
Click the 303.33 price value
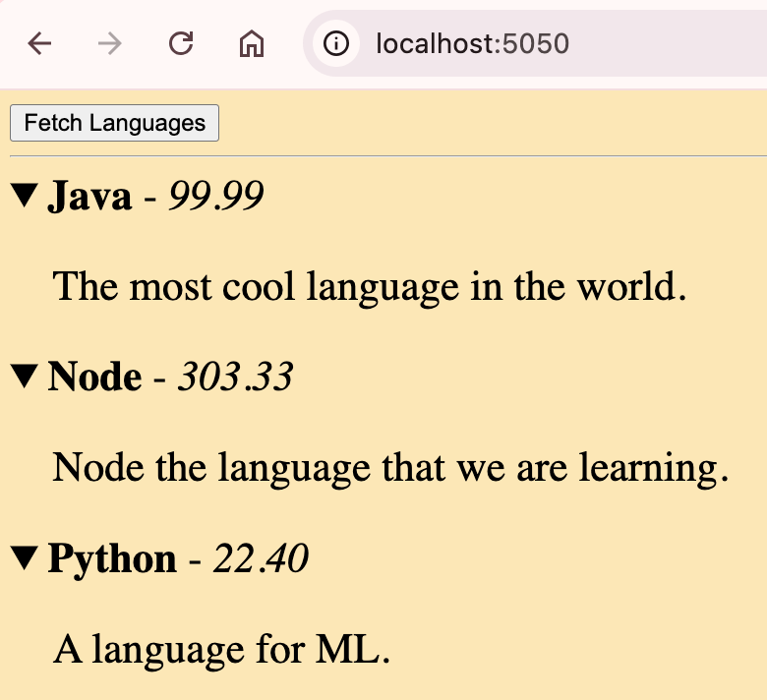[235, 378]
